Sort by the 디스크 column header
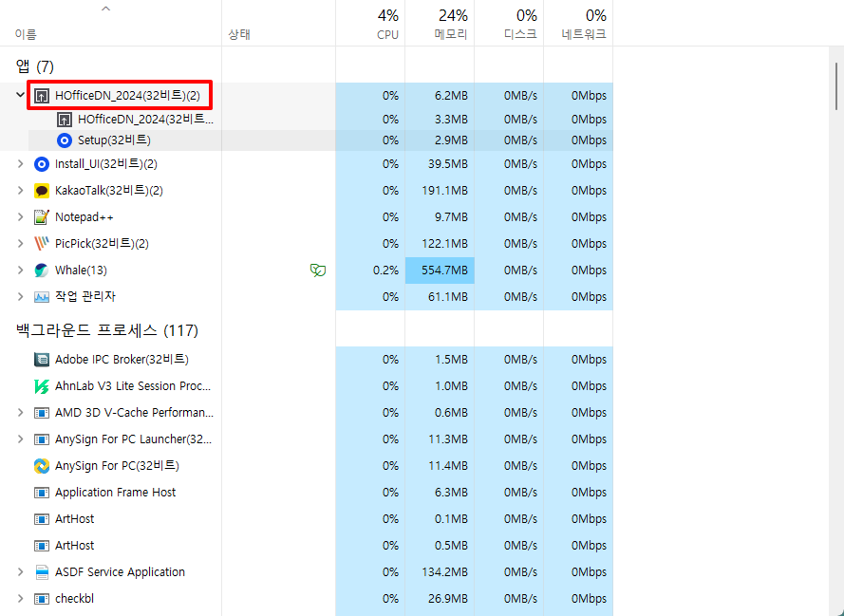Screen dimensions: 844x616 [x=509, y=23]
